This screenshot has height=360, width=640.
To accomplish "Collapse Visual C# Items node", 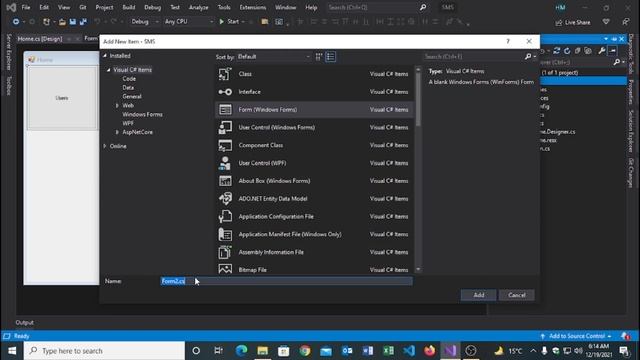I will click(109, 70).
